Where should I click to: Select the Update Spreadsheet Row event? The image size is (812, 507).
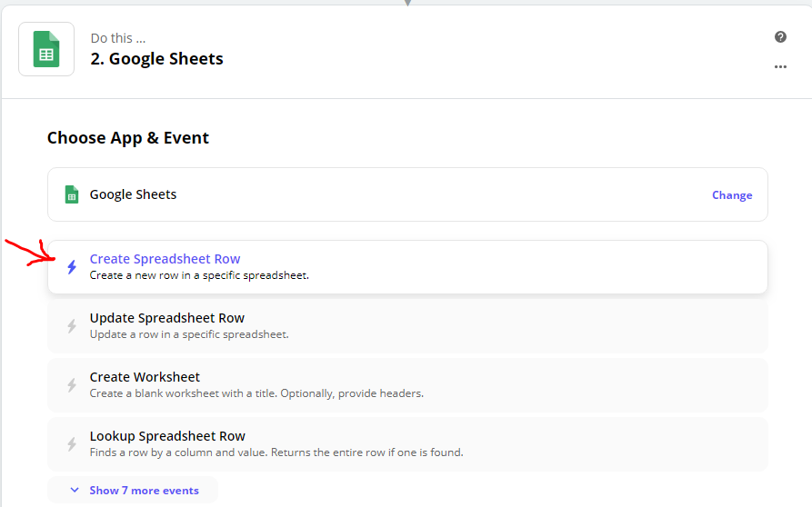[407, 326]
